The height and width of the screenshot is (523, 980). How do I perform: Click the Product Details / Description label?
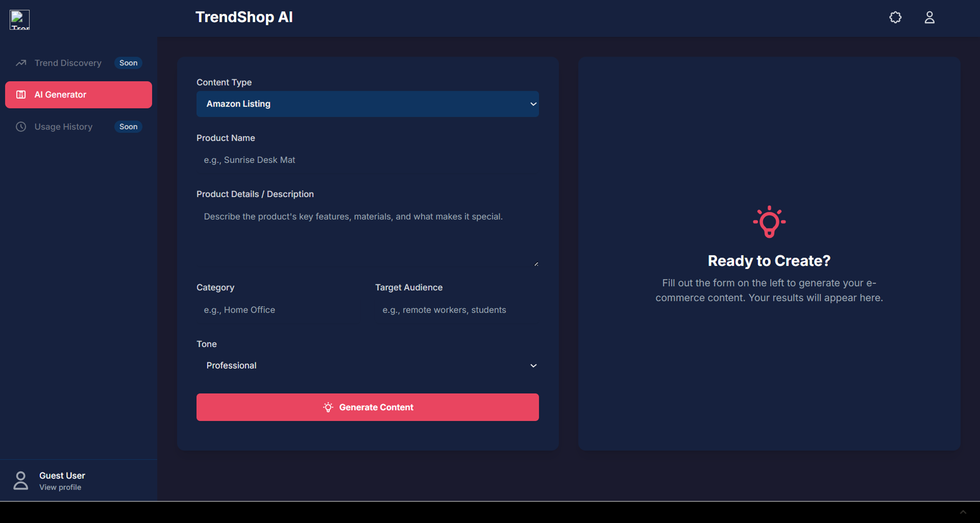255,194
